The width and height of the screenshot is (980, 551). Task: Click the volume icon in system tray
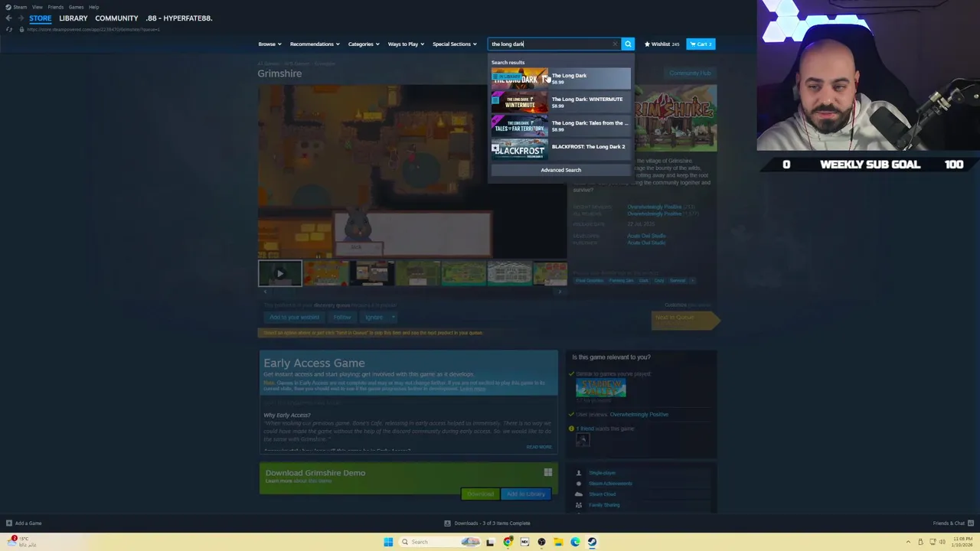tap(942, 542)
